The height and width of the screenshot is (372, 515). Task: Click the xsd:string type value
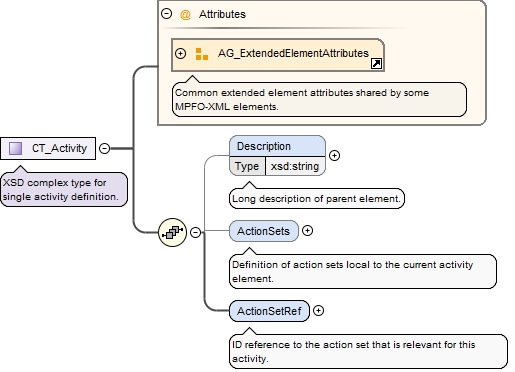[295, 166]
